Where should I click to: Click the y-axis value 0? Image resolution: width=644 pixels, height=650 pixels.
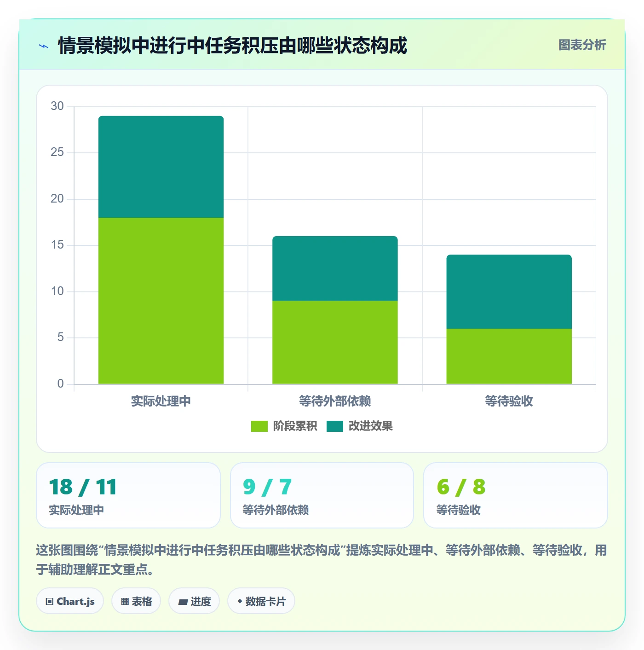[61, 384]
